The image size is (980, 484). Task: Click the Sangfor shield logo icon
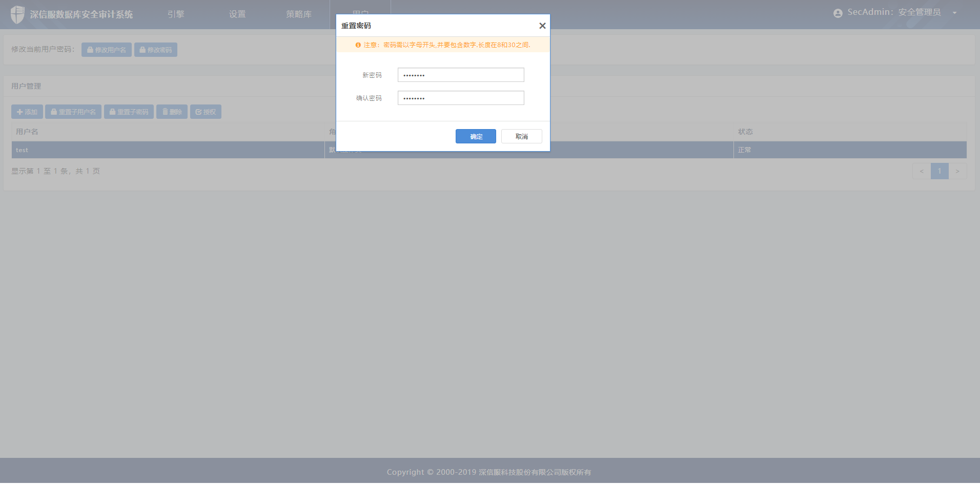17,14
